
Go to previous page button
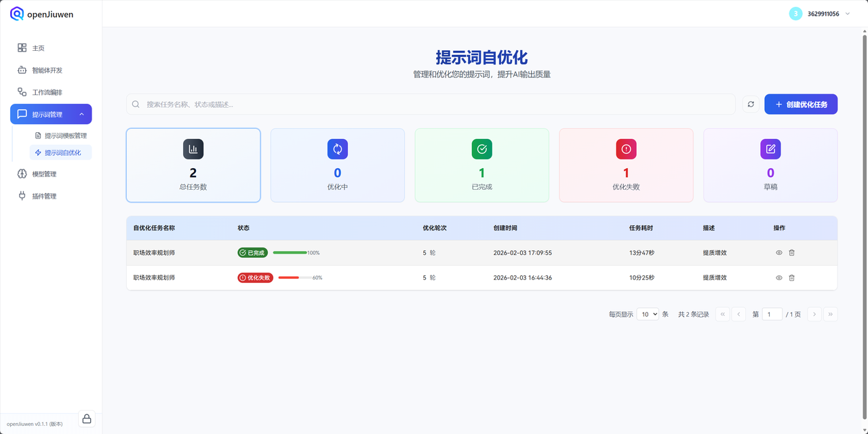pos(738,314)
